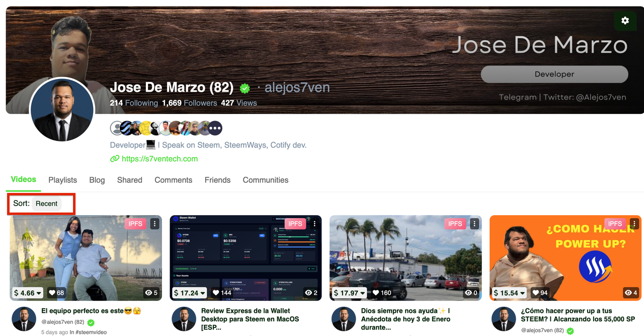Click the green verified badge beside Jose De Marzo (82)

245,88
